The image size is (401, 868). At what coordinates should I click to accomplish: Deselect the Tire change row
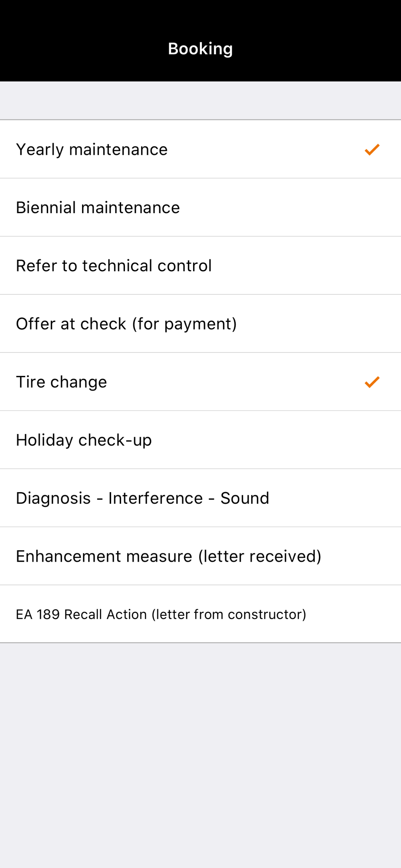(x=200, y=382)
